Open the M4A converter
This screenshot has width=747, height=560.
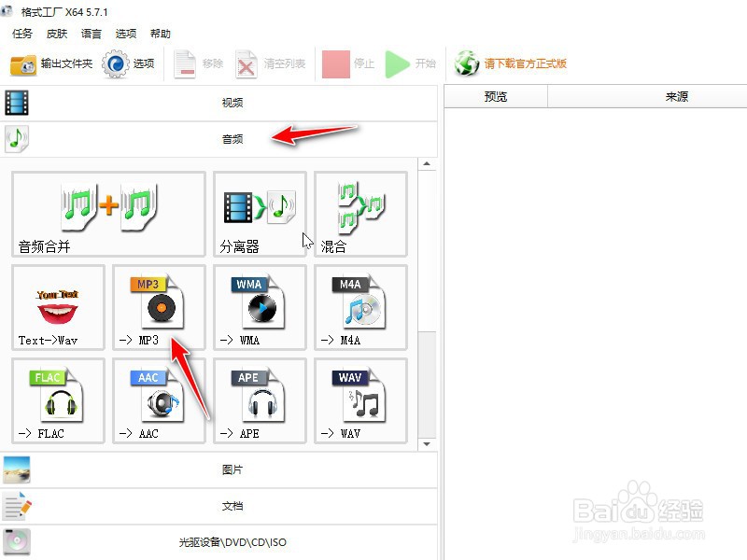(x=359, y=308)
